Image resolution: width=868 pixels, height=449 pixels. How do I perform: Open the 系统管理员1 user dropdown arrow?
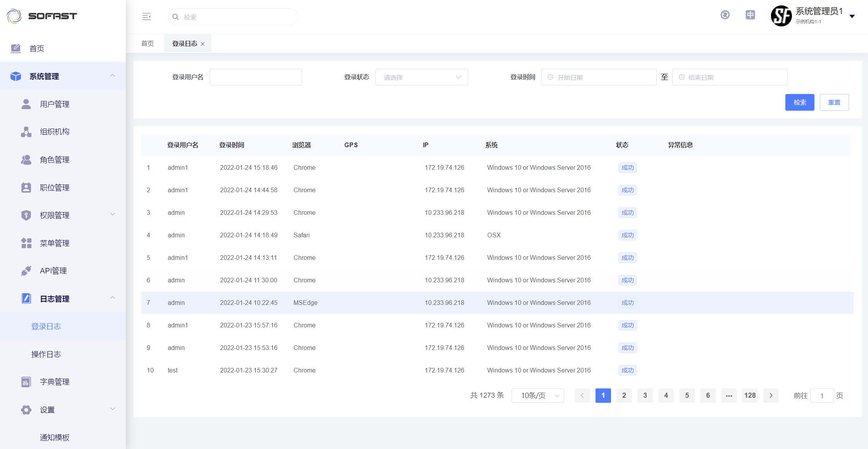(852, 16)
